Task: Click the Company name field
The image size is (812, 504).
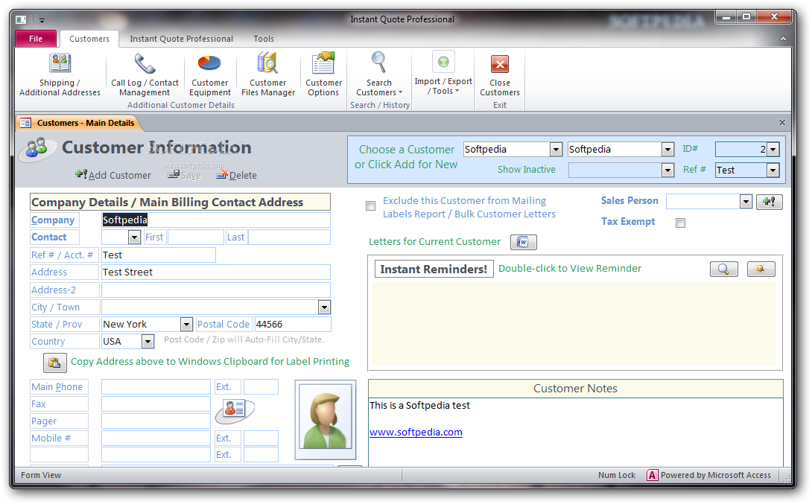Action: (216, 220)
